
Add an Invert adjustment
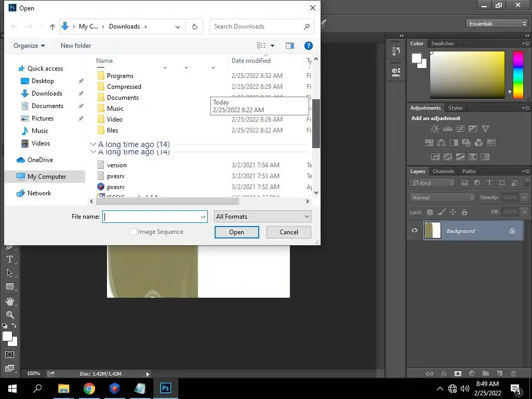[x=435, y=157]
